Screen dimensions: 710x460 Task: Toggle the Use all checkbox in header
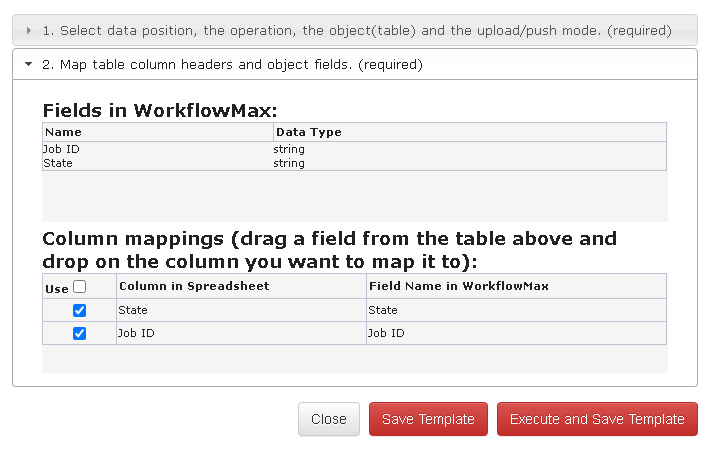[80, 287]
